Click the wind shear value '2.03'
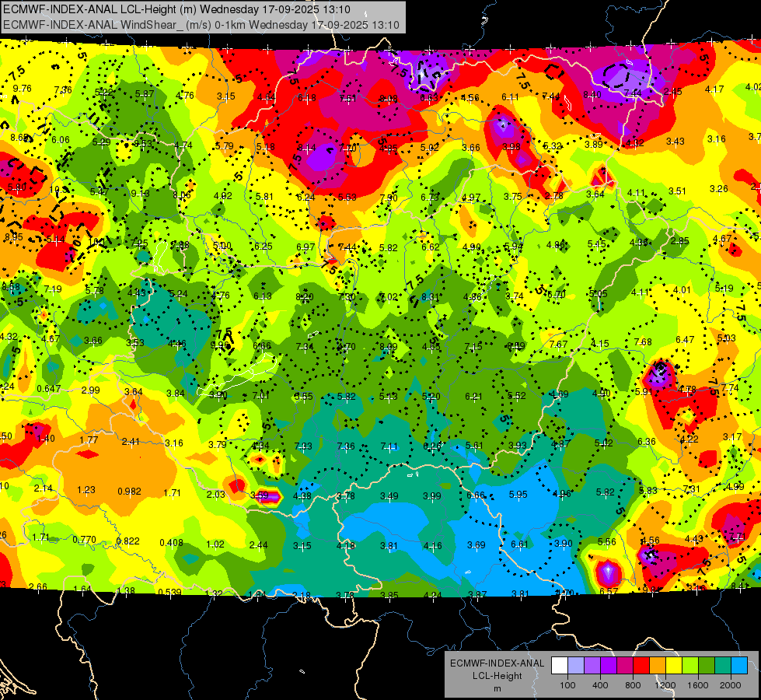Screen dimensions: 761x700 pyautogui.click(x=216, y=494)
